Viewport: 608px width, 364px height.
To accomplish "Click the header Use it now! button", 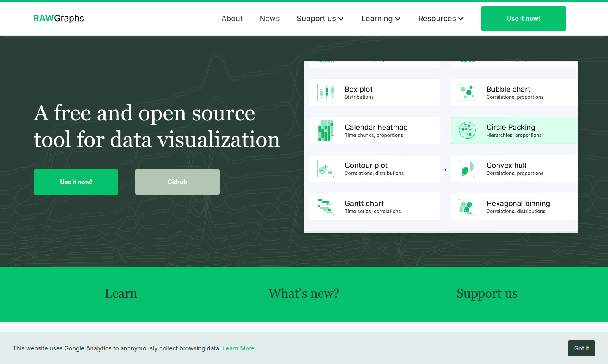I will (x=523, y=19).
